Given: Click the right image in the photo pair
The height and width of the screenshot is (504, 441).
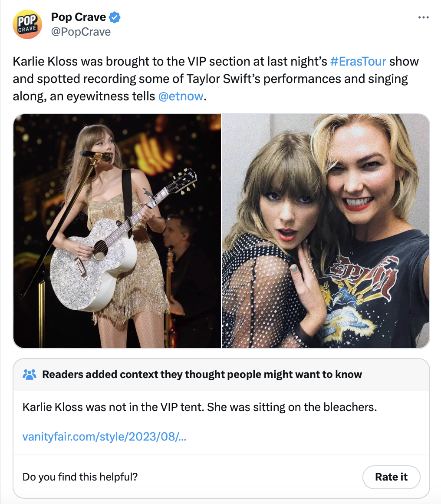Looking at the screenshot, I should point(324,230).
